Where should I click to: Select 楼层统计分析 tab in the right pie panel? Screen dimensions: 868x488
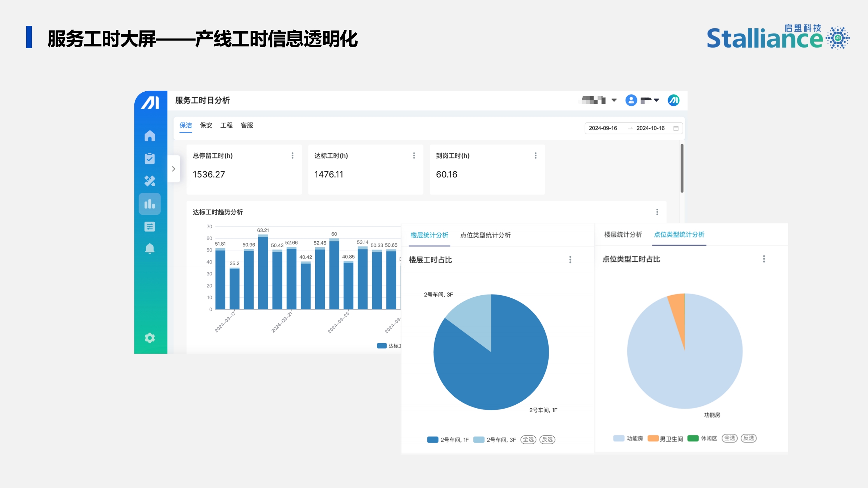[623, 234]
